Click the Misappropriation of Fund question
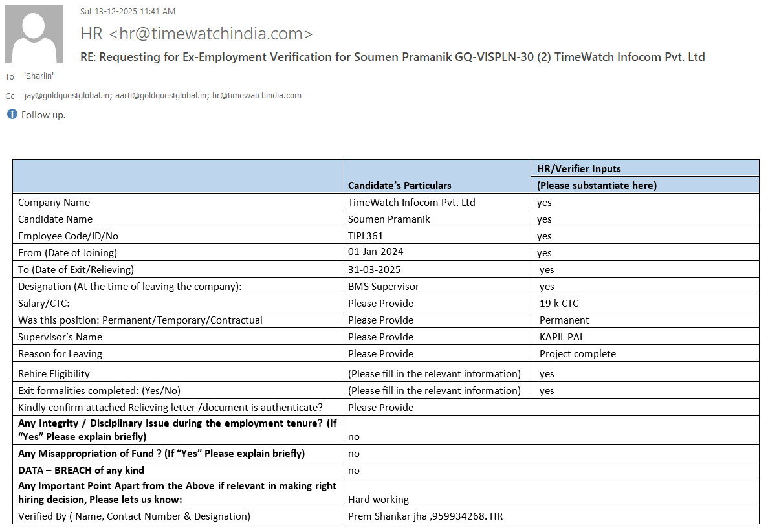Viewport: 768px width, 532px height. click(162, 454)
